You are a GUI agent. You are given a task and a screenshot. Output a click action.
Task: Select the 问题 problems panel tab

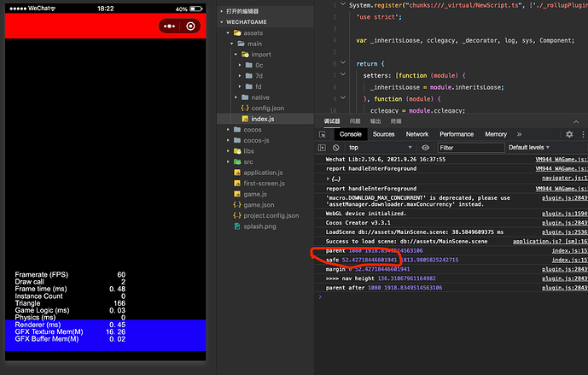[355, 121]
